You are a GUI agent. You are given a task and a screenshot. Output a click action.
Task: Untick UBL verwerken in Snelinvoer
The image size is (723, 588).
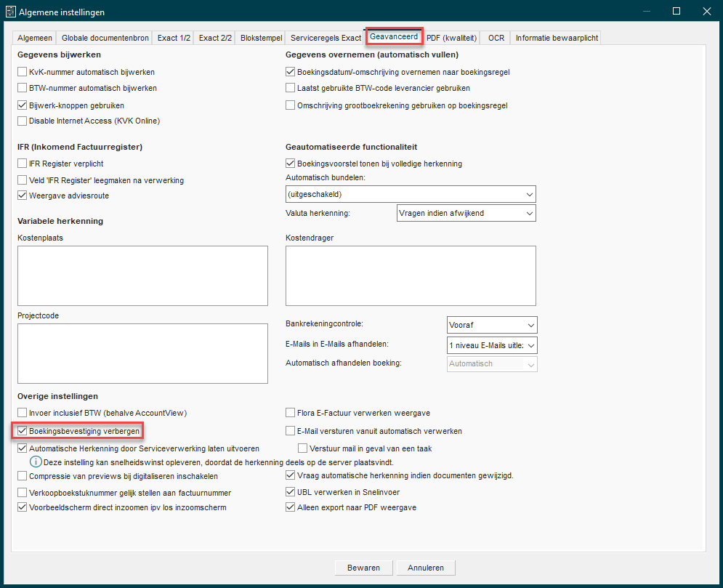(x=291, y=492)
